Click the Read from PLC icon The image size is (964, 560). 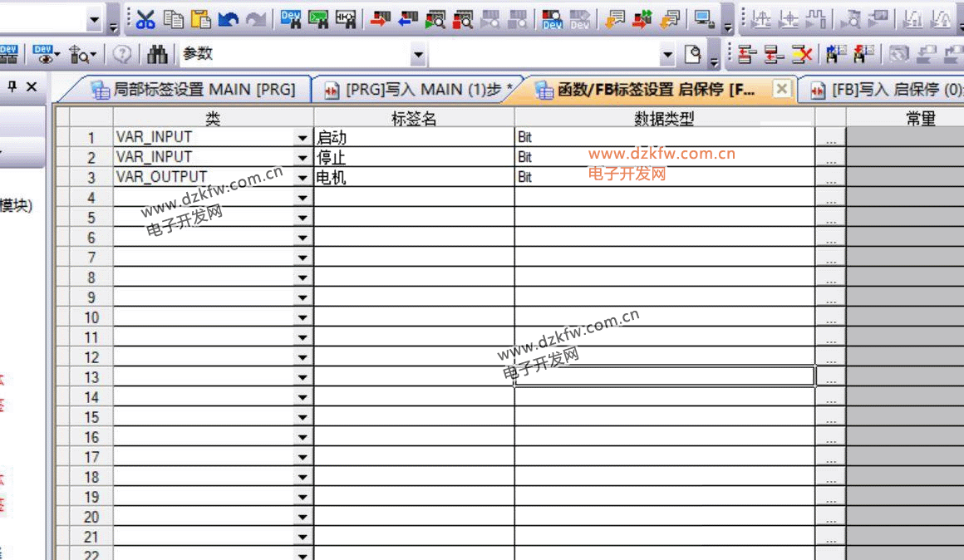coord(406,19)
